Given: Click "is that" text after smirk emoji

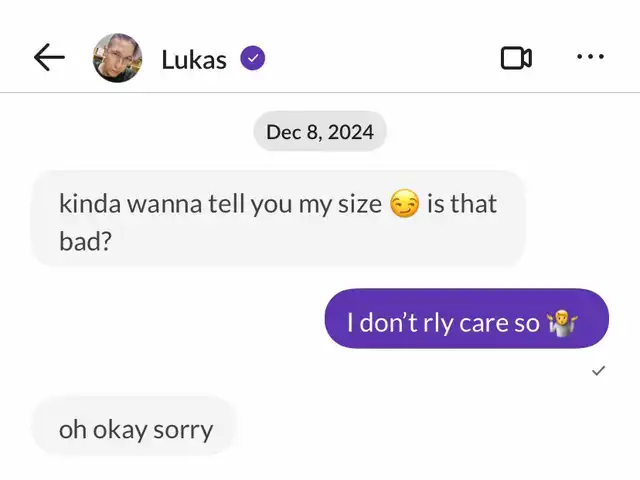Looking at the screenshot, I should (x=462, y=204).
